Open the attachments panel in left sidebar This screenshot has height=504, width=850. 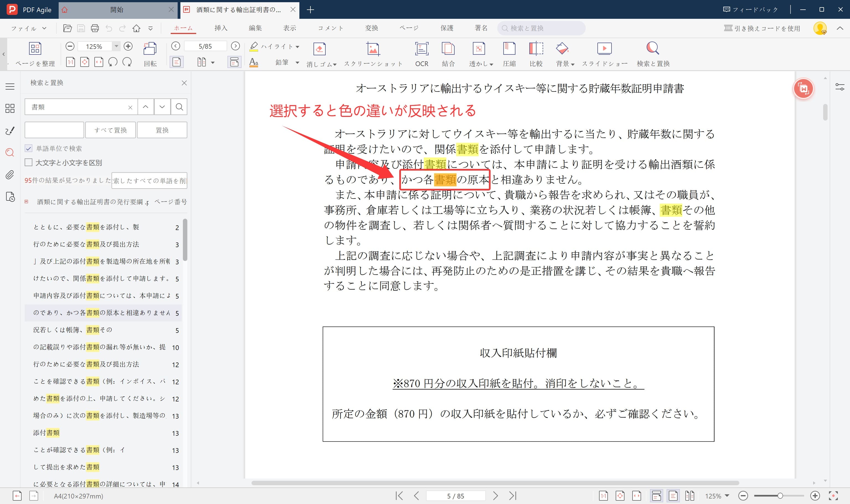(9, 174)
